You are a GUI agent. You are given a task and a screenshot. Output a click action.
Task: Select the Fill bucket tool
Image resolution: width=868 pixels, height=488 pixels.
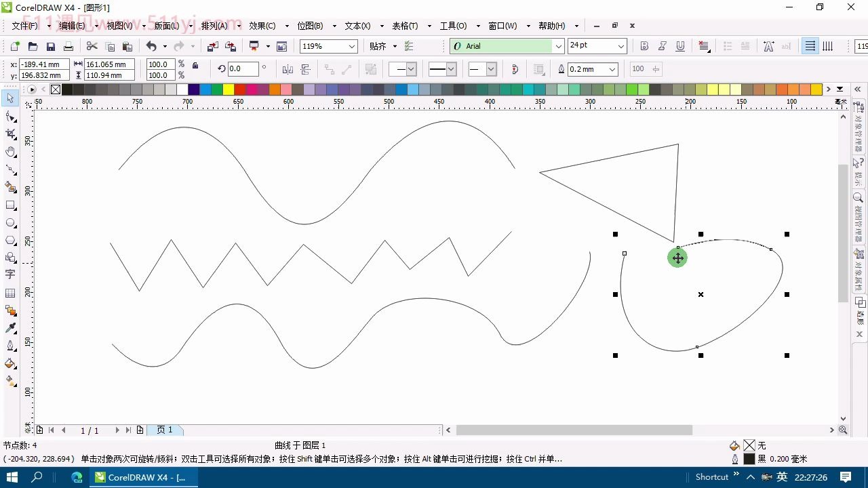coord(10,363)
